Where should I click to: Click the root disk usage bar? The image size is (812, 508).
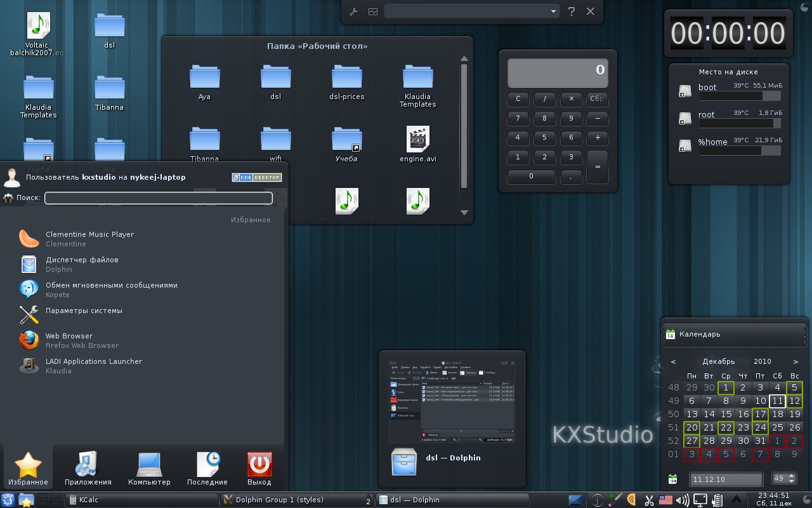click(x=740, y=124)
